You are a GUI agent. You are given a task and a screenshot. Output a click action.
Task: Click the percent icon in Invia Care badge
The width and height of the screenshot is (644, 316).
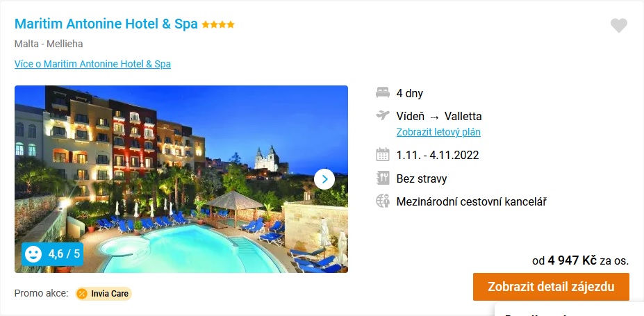[x=82, y=294]
